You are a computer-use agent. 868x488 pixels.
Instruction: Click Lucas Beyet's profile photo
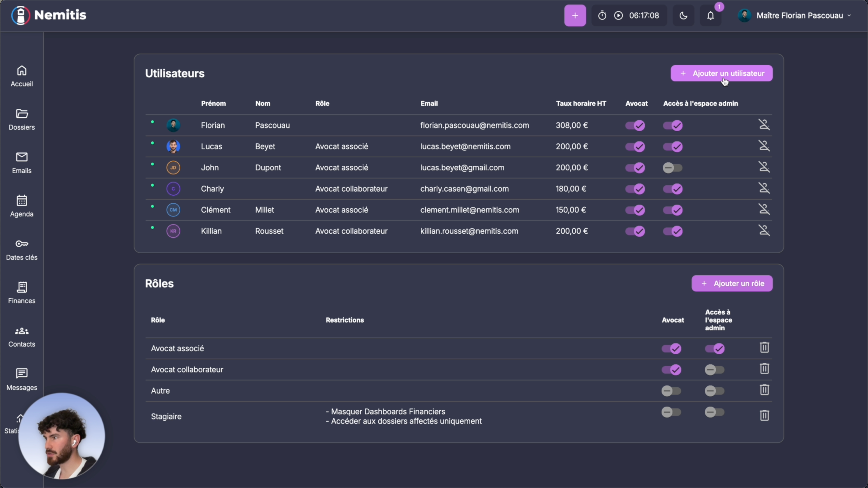point(173,146)
